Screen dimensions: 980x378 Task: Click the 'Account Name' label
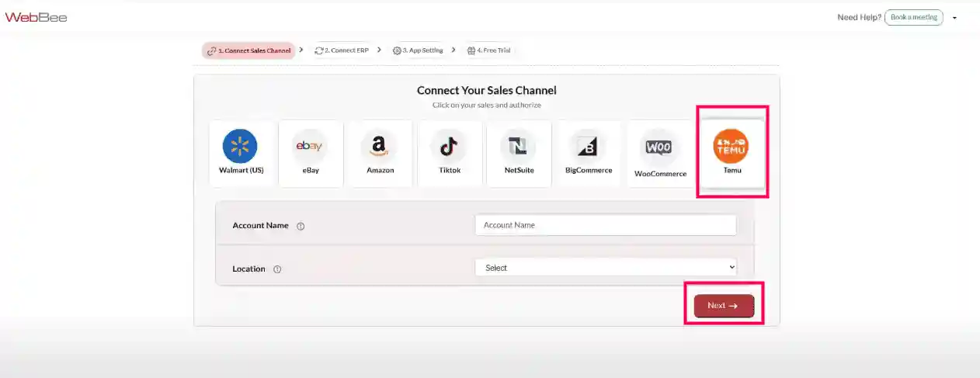[260, 226]
